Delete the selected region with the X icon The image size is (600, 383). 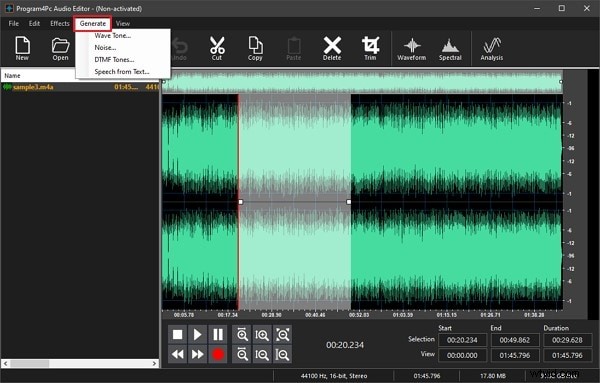[332, 49]
